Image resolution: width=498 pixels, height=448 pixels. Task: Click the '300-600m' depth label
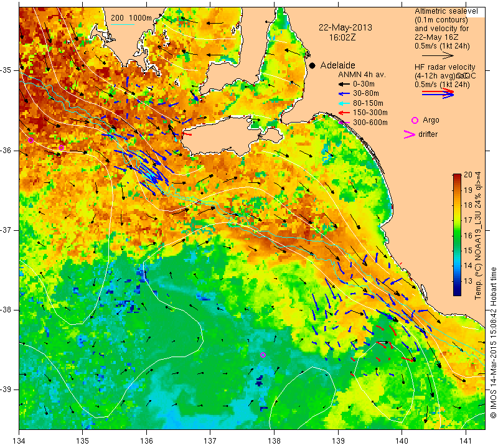pos(370,122)
